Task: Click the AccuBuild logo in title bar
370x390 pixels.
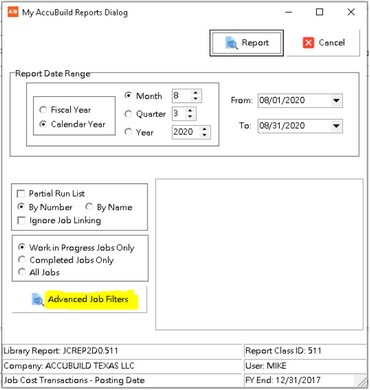Action: [x=13, y=12]
